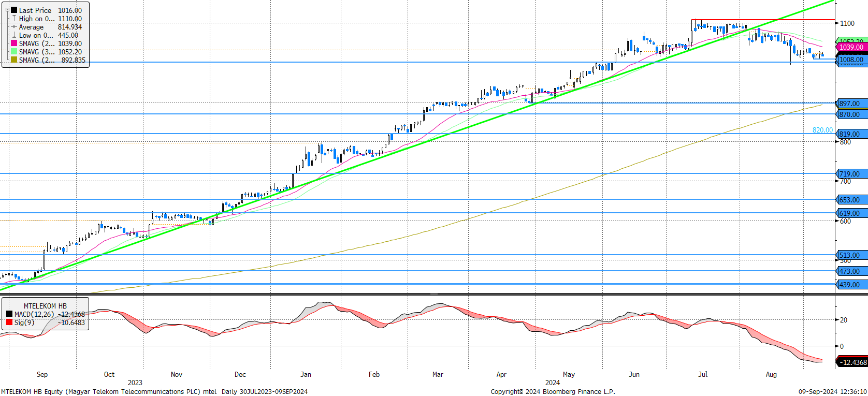The height and width of the screenshot is (396, 868).
Task: Click the May label on time axis
Action: point(569,374)
